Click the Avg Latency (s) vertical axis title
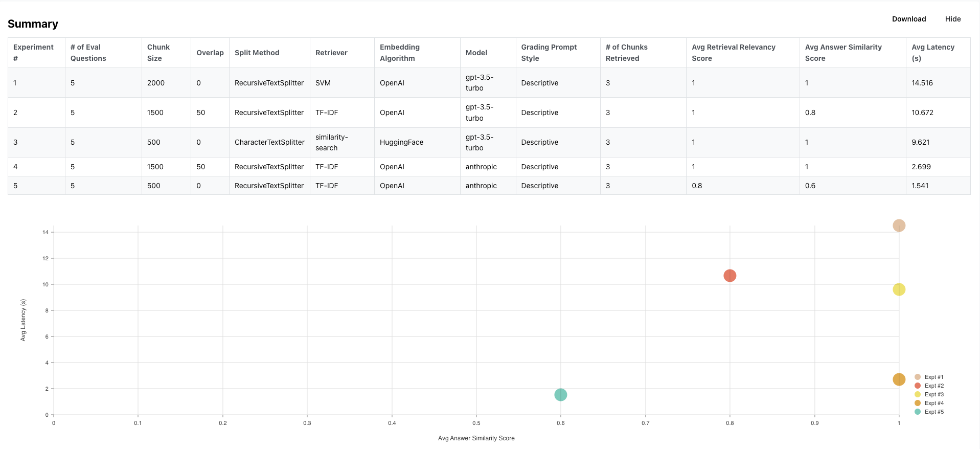The image size is (980, 449). pos(23,320)
